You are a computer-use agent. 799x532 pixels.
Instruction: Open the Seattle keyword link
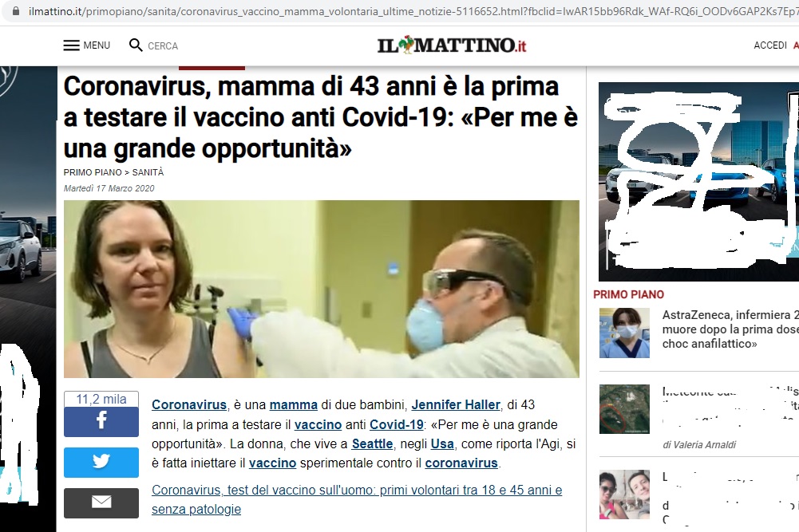click(372, 444)
